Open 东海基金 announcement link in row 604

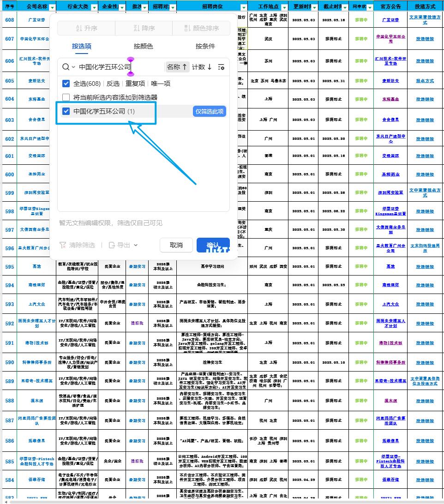(x=390, y=99)
